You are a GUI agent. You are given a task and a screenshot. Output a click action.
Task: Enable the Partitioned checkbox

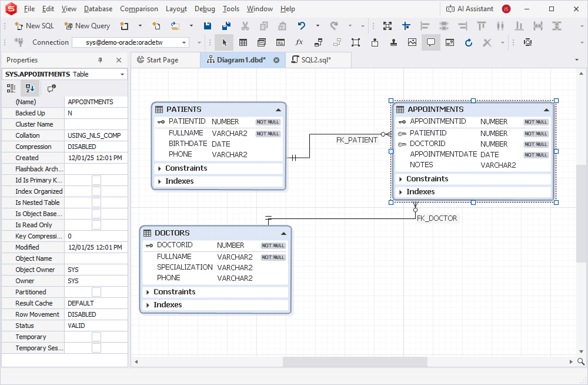tap(96, 292)
